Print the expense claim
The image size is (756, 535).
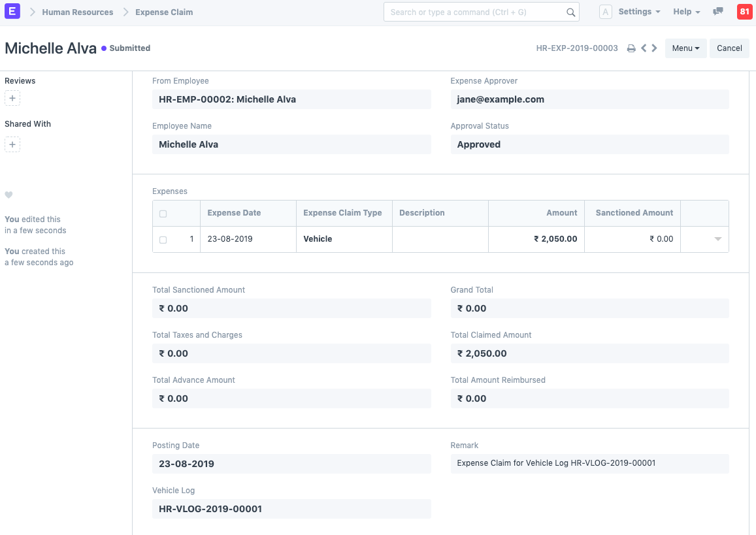point(631,48)
